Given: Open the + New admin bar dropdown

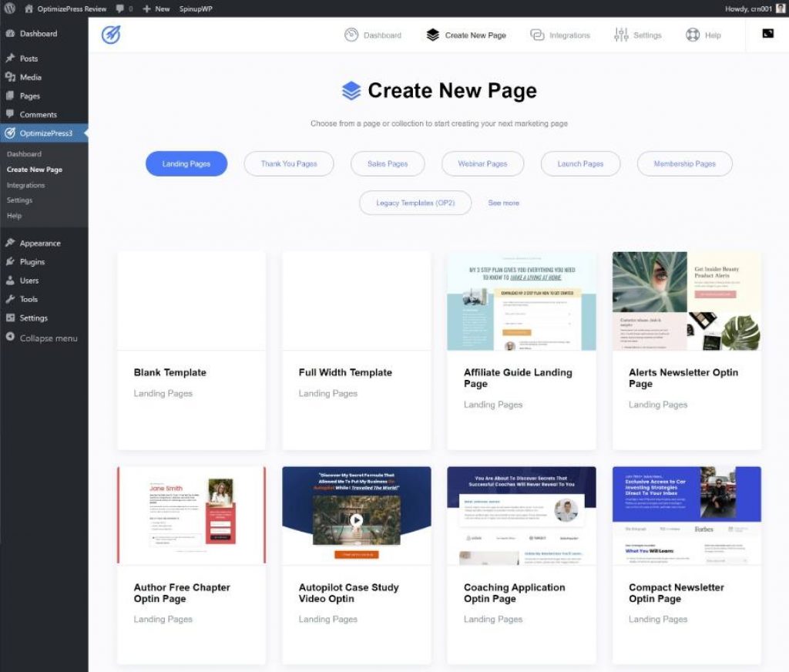Looking at the screenshot, I should (156, 9).
